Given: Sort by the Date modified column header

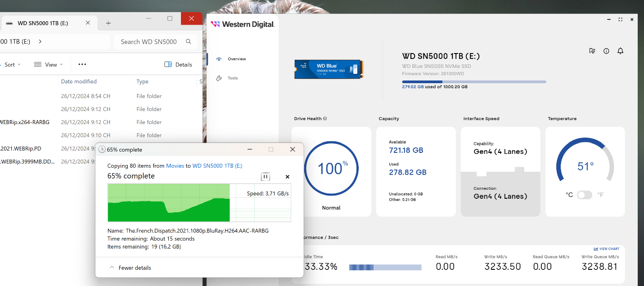Looking at the screenshot, I should click(x=79, y=81).
